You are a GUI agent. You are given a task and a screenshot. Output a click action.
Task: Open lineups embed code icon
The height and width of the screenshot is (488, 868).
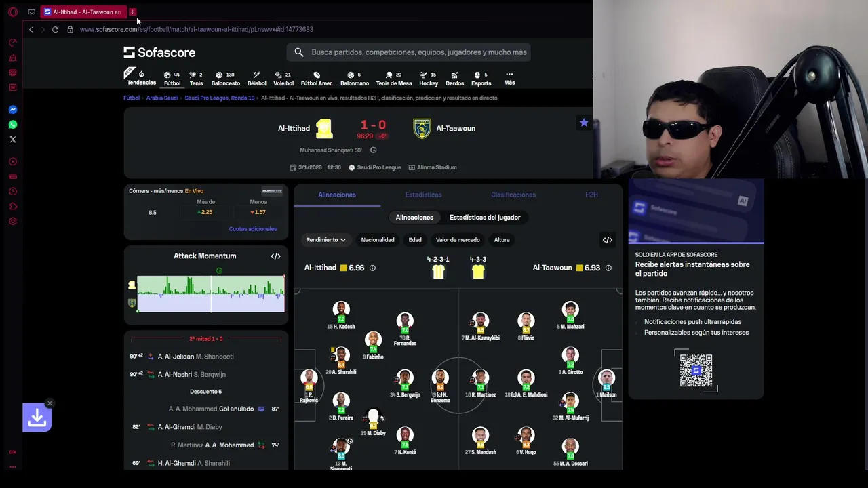point(608,240)
